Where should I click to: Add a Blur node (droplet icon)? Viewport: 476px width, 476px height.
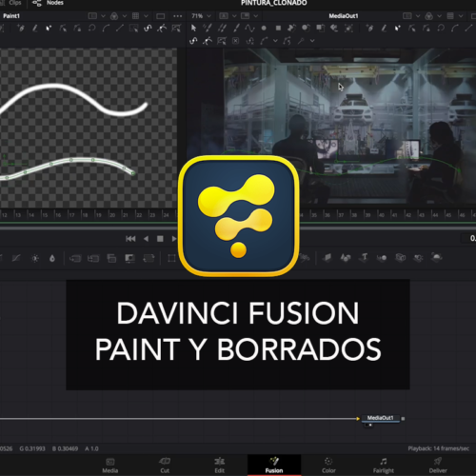[52, 258]
